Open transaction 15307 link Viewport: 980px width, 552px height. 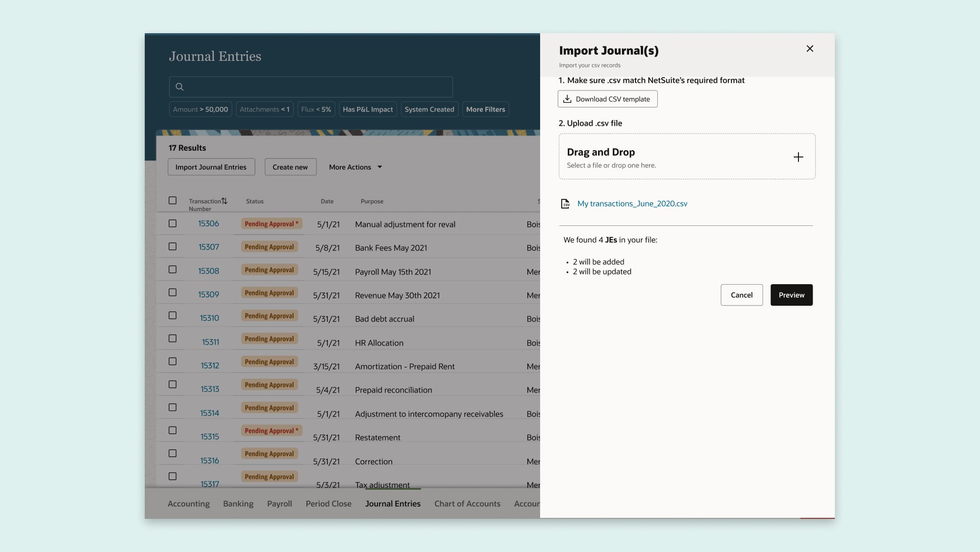[x=209, y=247]
